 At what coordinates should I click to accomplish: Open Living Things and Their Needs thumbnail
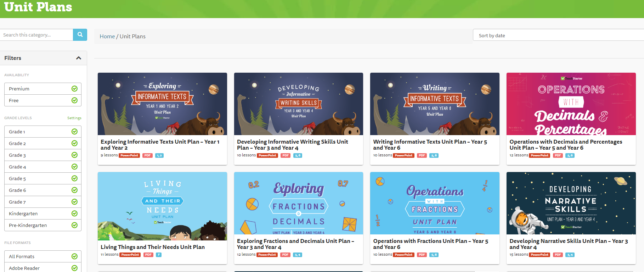[x=162, y=206]
